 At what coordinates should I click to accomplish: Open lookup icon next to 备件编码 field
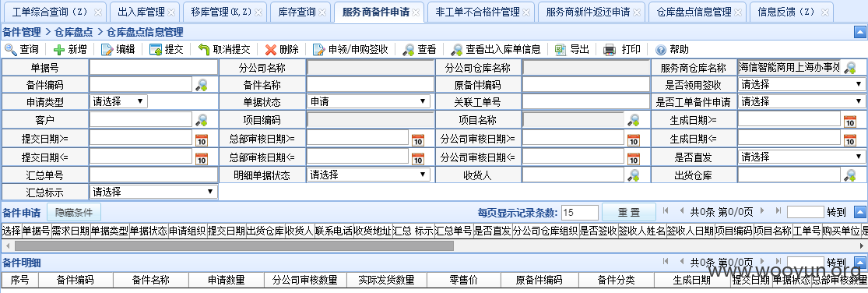tap(201, 85)
